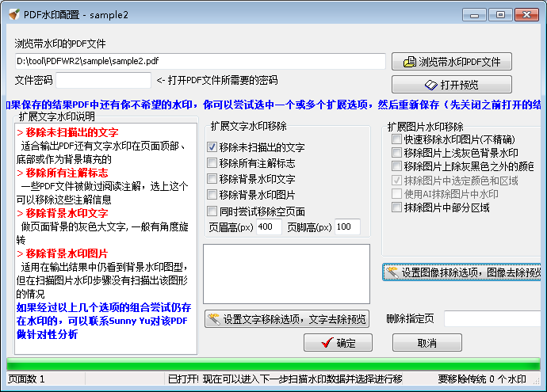Enable 移除背景水印文字 checkbox

(212, 179)
